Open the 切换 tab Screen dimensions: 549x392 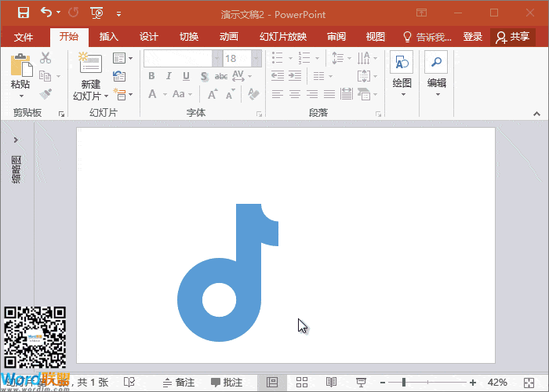(189, 36)
